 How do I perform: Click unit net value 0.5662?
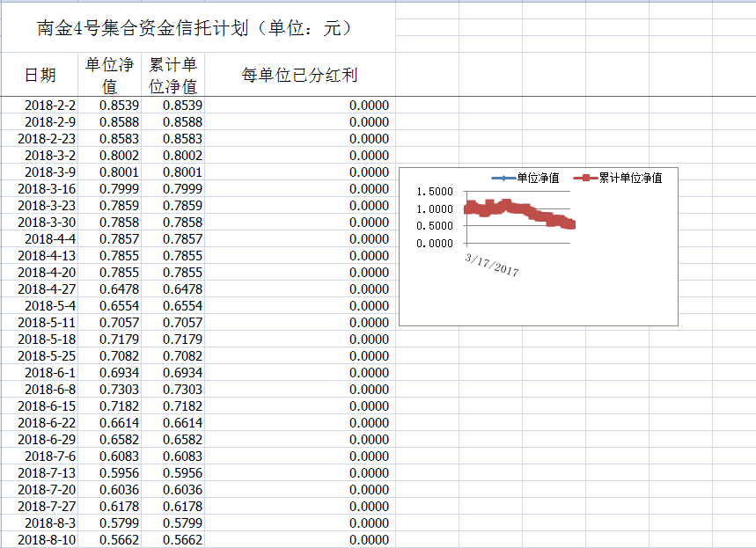(109, 540)
